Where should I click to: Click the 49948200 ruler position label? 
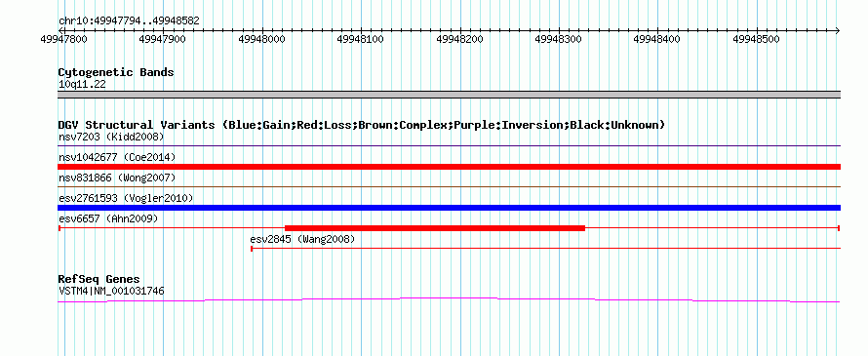(459, 39)
